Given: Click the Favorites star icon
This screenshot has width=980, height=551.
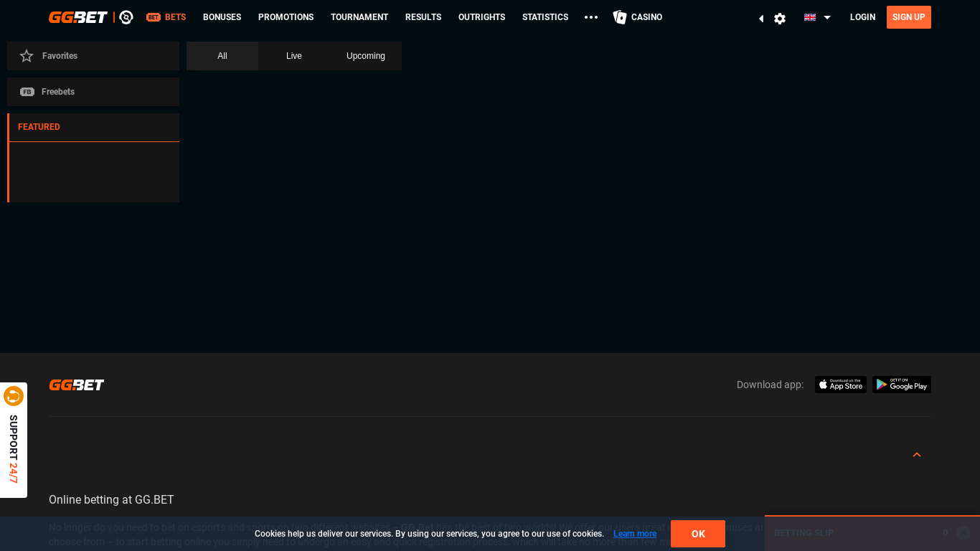Looking at the screenshot, I should pos(27,56).
